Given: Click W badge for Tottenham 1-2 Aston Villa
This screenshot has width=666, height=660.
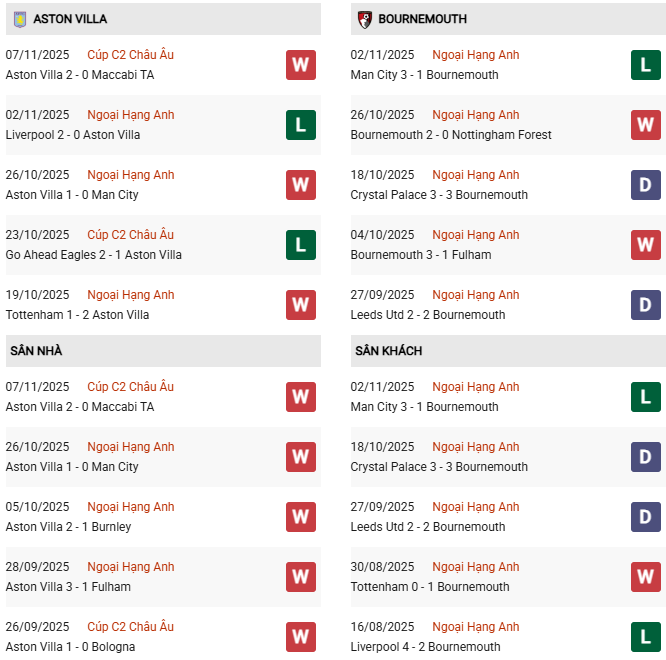Looking at the screenshot, I should click(x=301, y=305).
